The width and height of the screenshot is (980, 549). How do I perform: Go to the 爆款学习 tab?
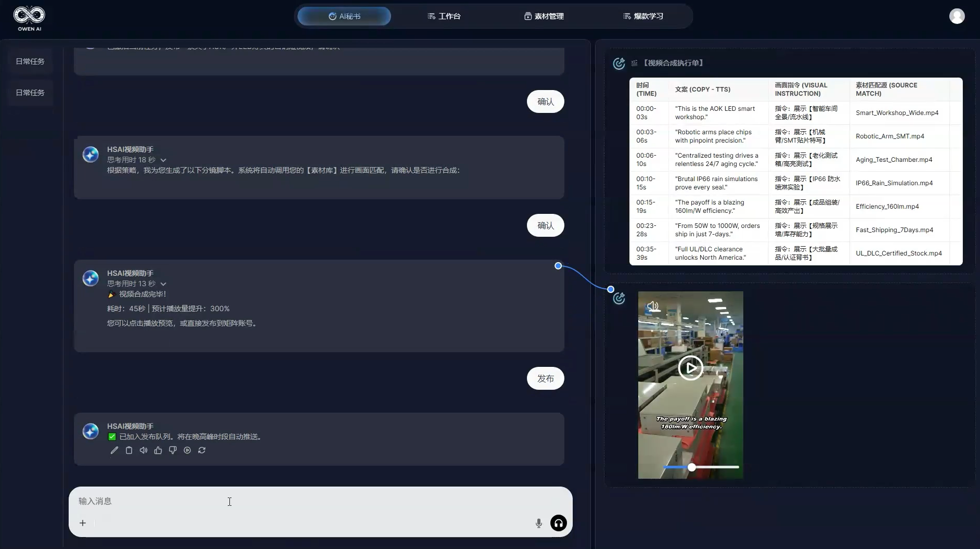[643, 16]
